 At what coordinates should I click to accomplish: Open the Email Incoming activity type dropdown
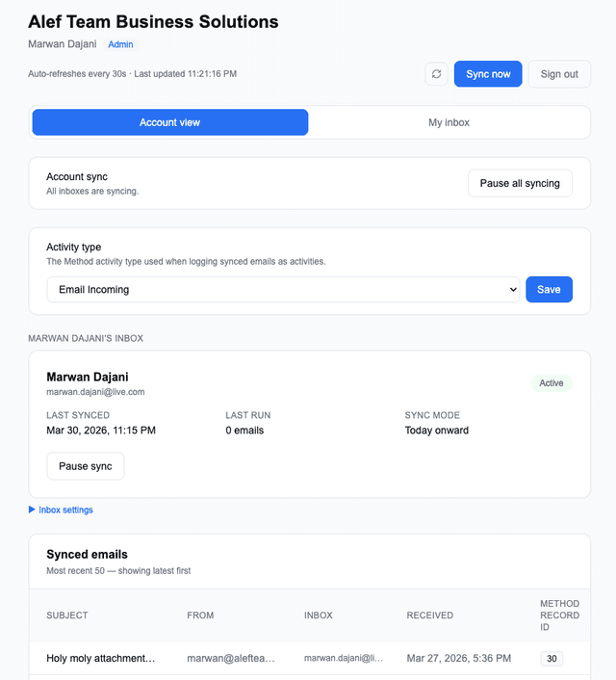coord(283,289)
